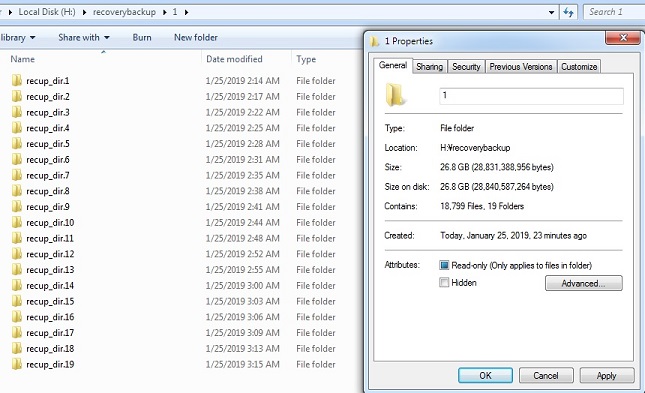Open the Previous Versions tab
The height and width of the screenshot is (393, 645).
click(521, 67)
